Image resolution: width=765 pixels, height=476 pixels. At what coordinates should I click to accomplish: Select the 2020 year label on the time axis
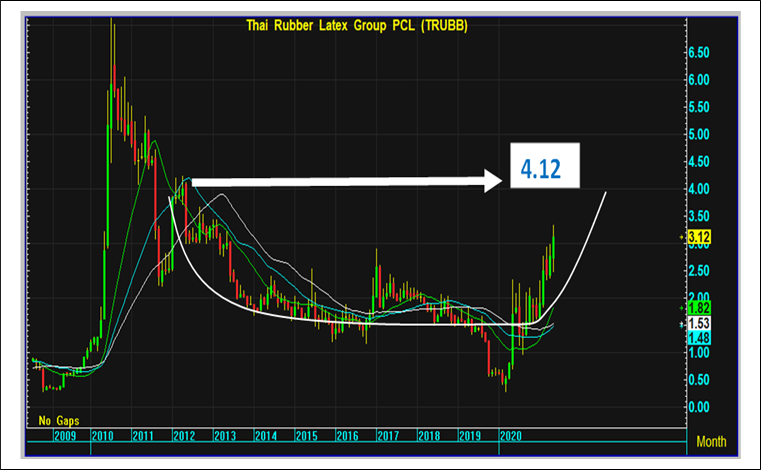tap(511, 436)
